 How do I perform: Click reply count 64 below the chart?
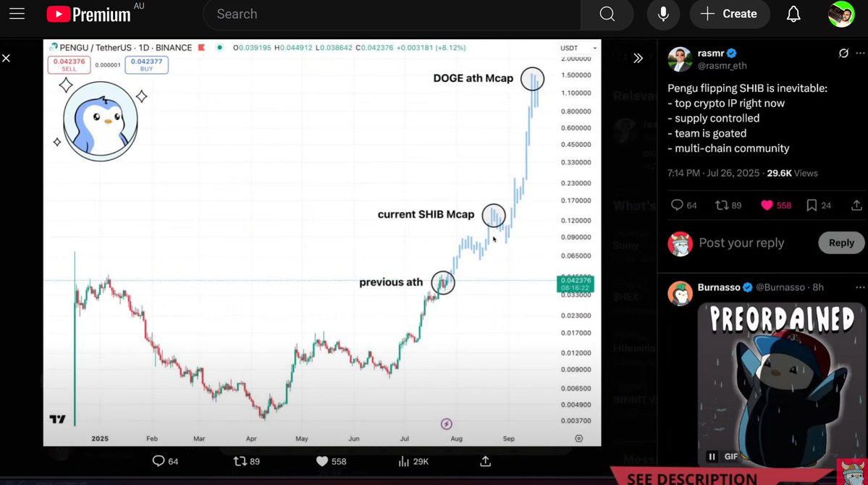pyautogui.click(x=165, y=461)
